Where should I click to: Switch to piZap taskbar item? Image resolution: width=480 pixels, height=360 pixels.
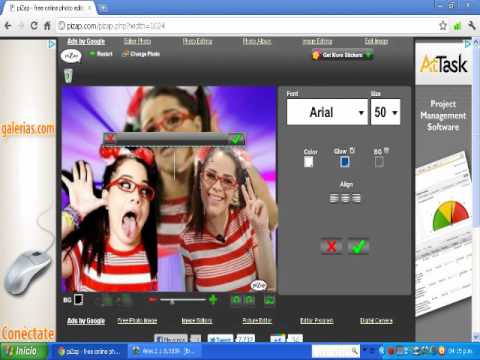click(89, 351)
